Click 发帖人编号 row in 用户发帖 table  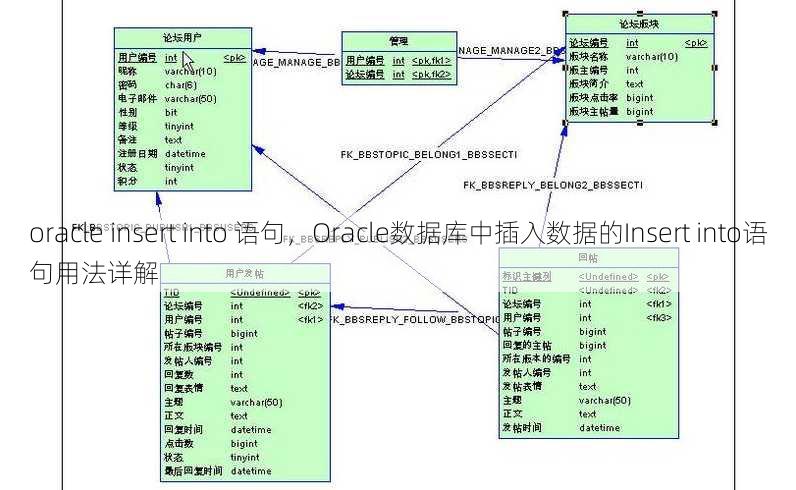[203, 361]
